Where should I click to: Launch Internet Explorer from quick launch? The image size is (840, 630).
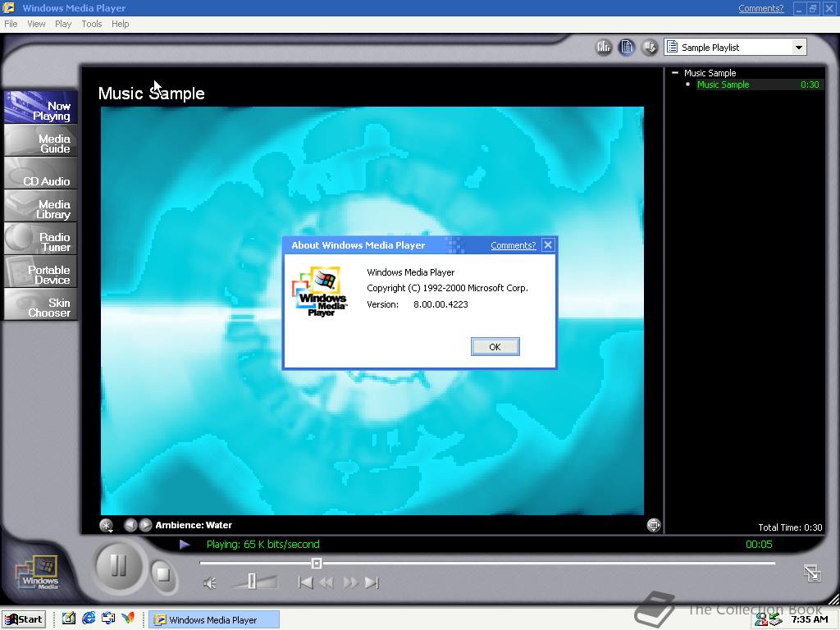coord(89,619)
